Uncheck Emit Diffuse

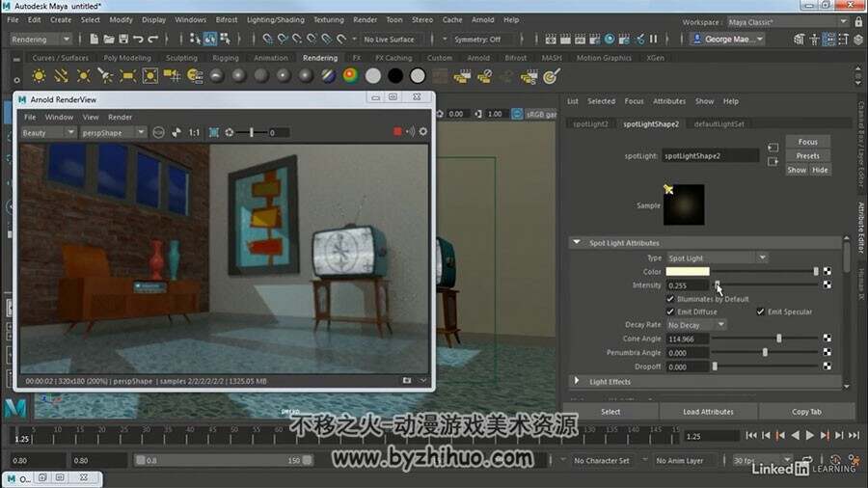pos(670,312)
